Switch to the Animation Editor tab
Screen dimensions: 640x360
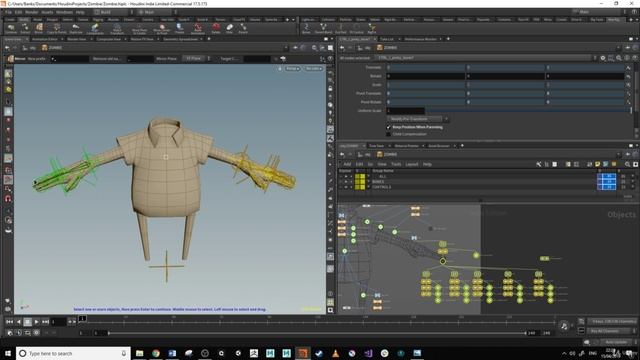45,39
